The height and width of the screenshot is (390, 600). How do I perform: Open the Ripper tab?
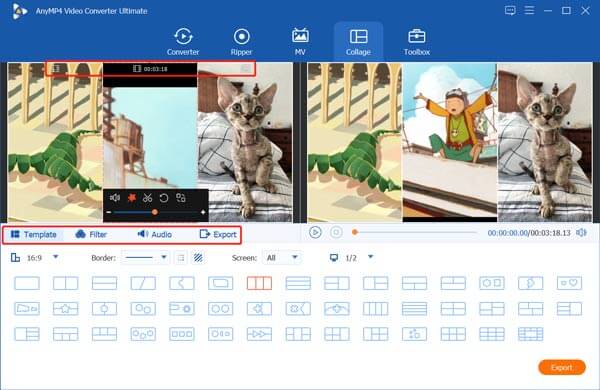click(x=241, y=42)
